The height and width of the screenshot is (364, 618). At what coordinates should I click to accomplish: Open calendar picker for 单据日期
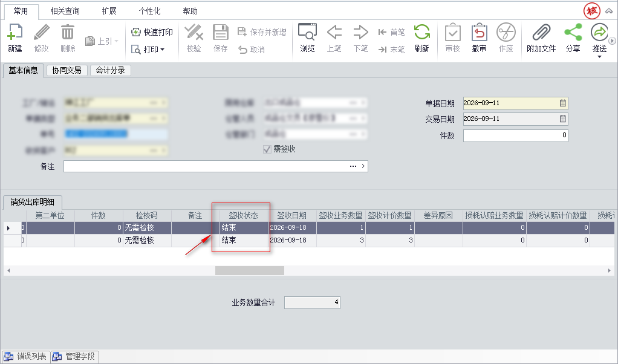[563, 103]
